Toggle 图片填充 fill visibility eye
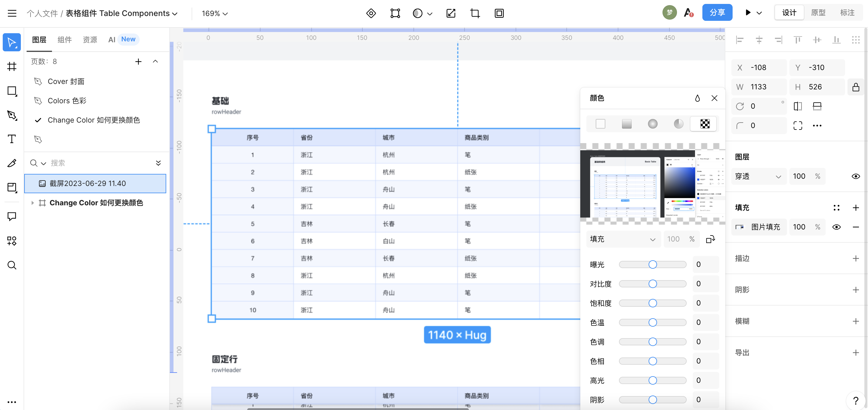 coord(836,227)
